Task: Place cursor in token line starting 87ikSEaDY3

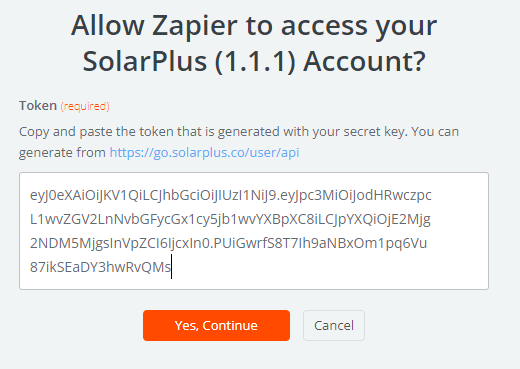Action: (100, 267)
